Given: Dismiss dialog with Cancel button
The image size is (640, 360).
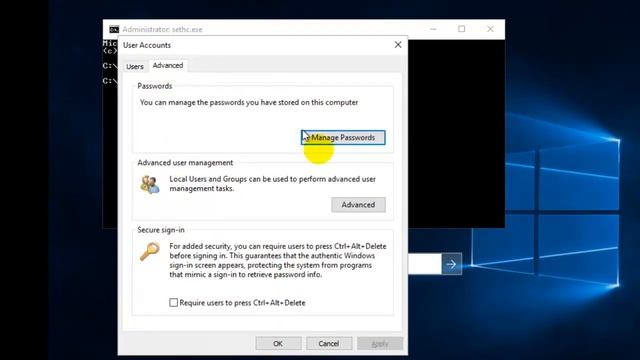Looking at the screenshot, I should pyautogui.click(x=329, y=344).
